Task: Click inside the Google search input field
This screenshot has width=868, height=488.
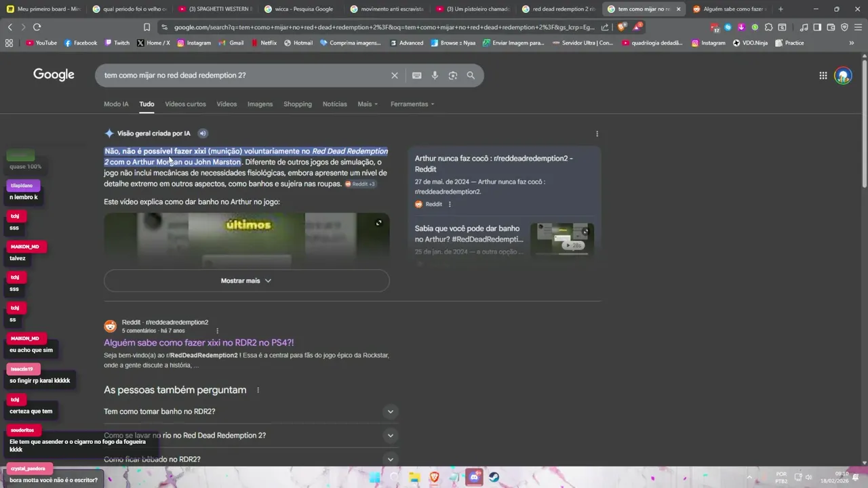Action: 244,75
